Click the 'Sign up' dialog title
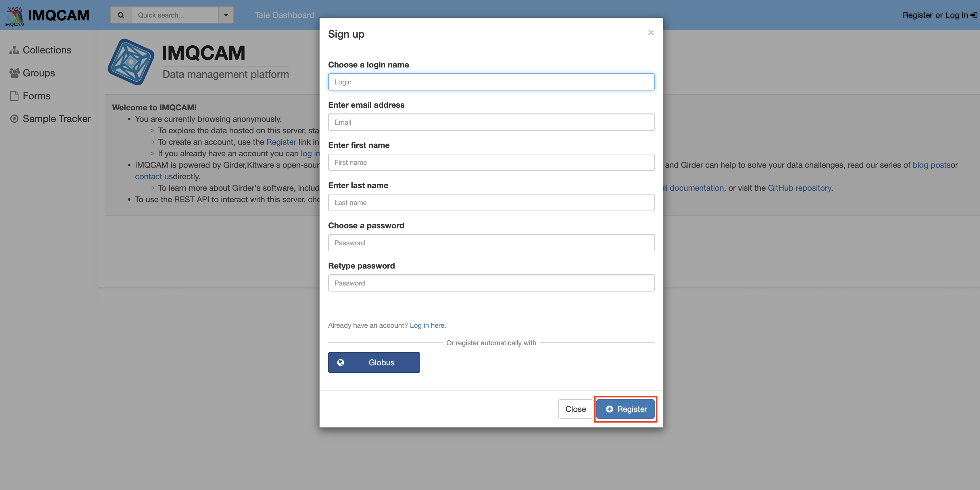Viewport: 980px width, 490px height. [346, 34]
